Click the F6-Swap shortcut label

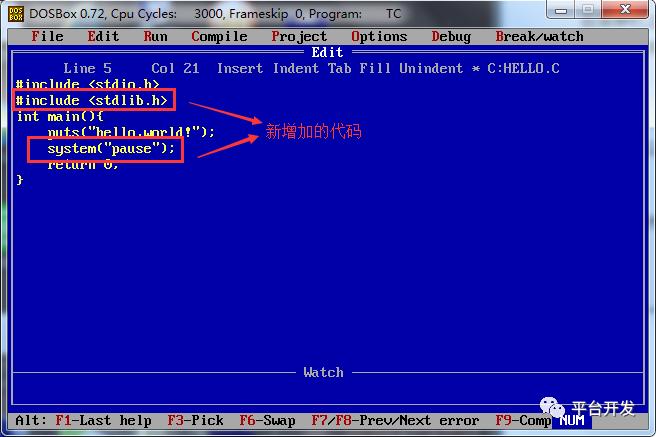point(267,420)
